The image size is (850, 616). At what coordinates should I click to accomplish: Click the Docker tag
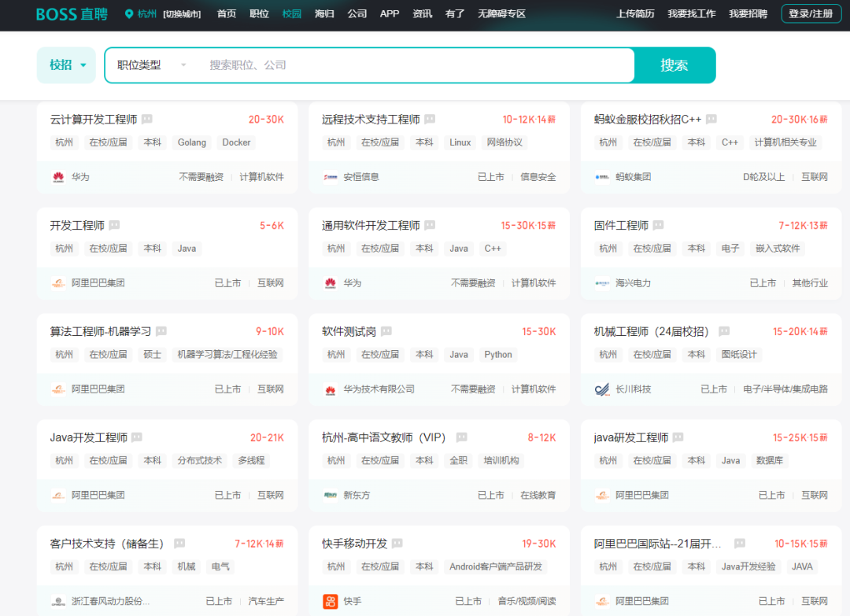point(236,142)
